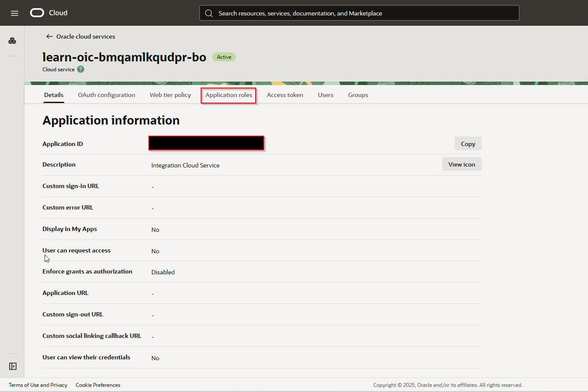Open Terms of Use and Privacy
Image resolution: width=588 pixels, height=392 pixels.
(x=38, y=385)
